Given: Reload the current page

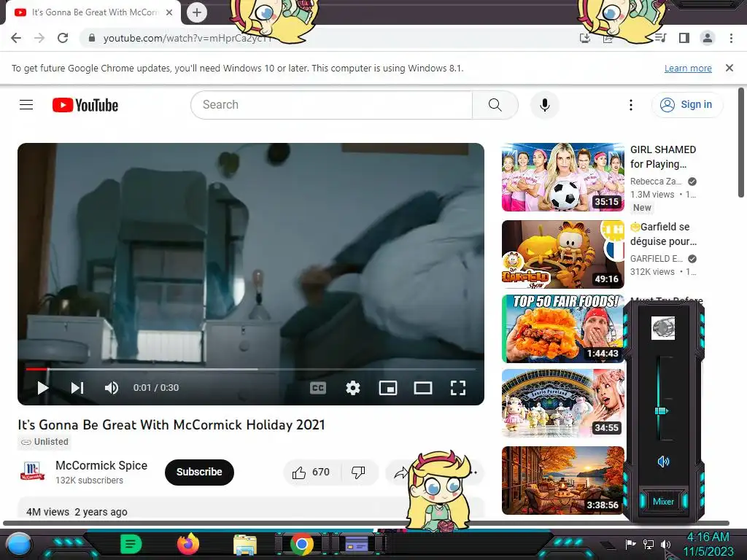Looking at the screenshot, I should click(x=63, y=38).
